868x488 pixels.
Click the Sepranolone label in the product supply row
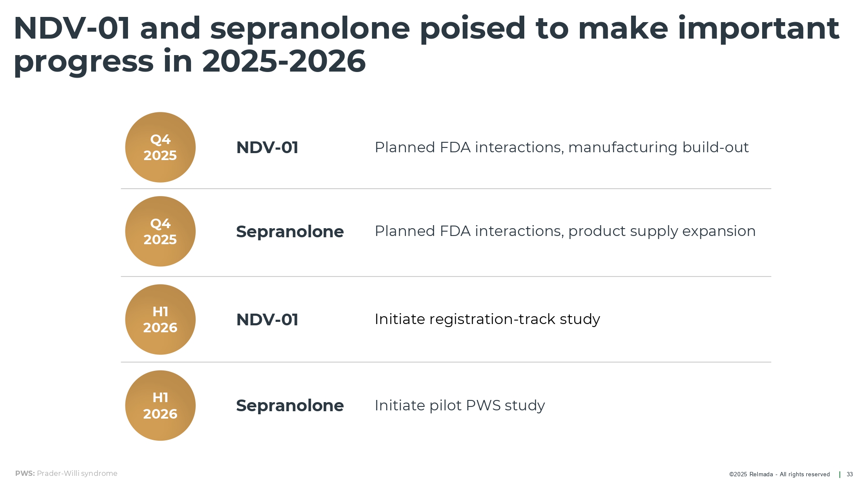point(289,232)
